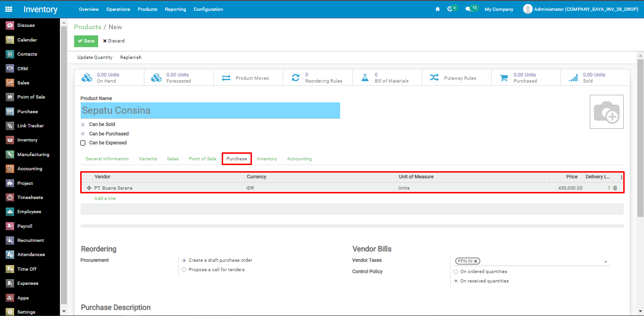Expand the Vendor Taxes dropdown arrow

[x=605, y=262]
